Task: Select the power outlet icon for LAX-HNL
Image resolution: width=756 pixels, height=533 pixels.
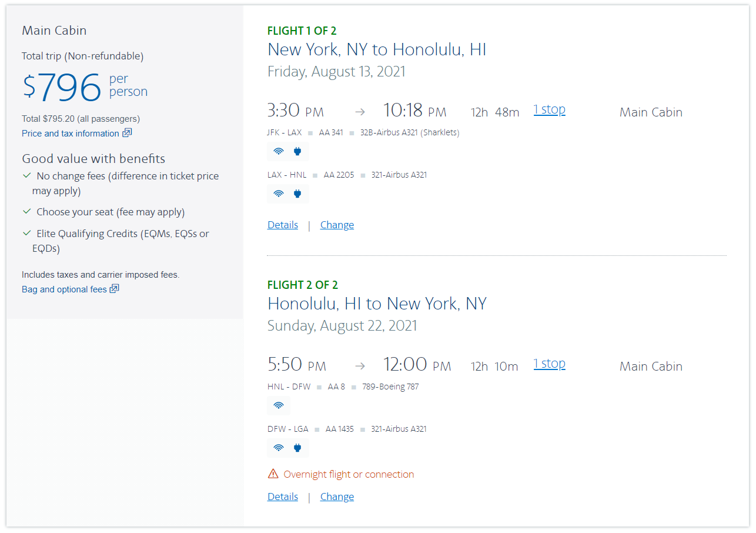Action: (297, 194)
